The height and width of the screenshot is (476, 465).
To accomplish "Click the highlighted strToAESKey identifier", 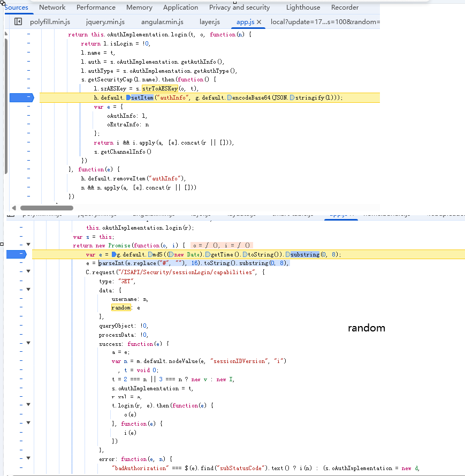I will [160, 89].
